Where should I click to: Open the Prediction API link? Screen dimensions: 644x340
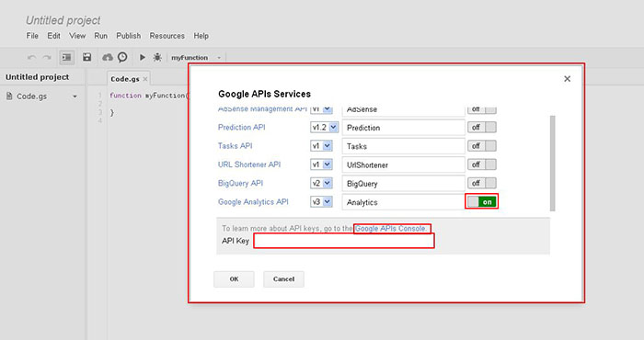(x=241, y=127)
